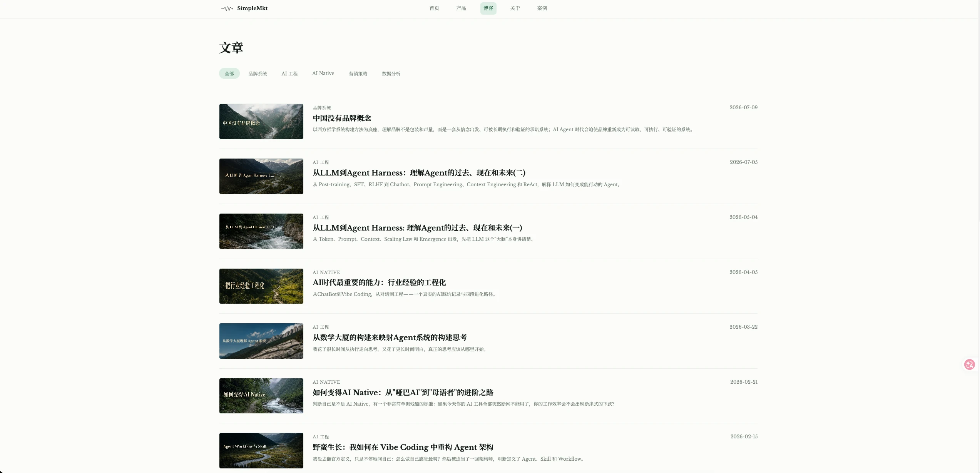Open the 产品 navigation item
980x473 pixels.
point(461,8)
